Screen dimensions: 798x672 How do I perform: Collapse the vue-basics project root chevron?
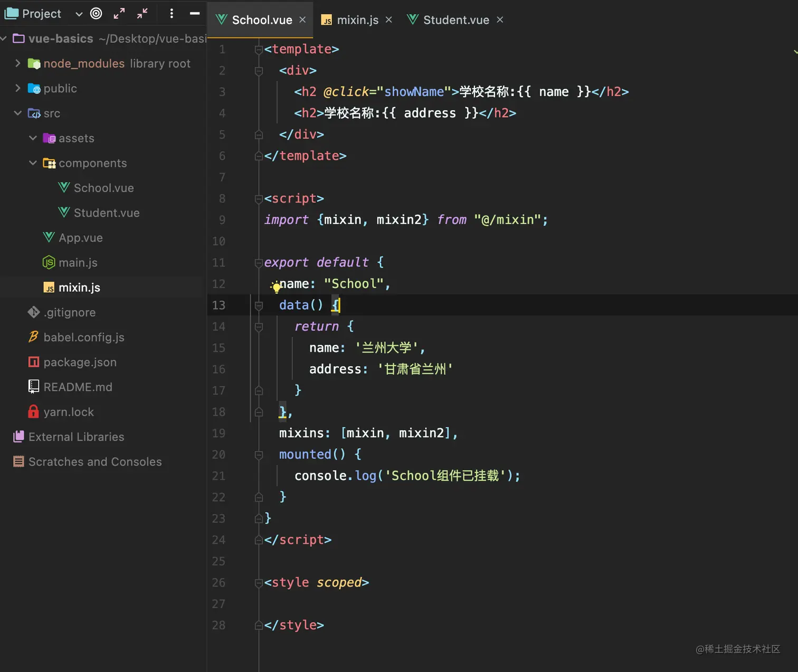3,39
